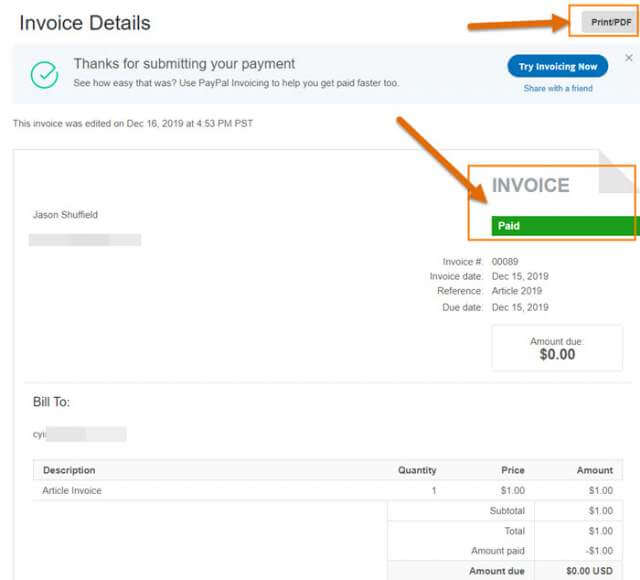Click the final $0.00 USD amount due
The height and width of the screenshot is (580, 640).
[x=589, y=571]
